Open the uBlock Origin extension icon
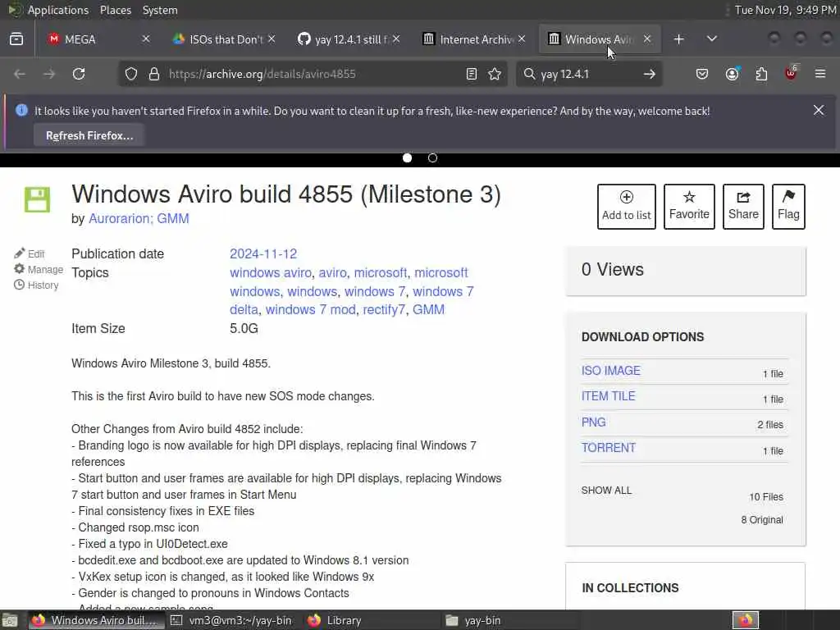The height and width of the screenshot is (630, 840). pos(792,73)
